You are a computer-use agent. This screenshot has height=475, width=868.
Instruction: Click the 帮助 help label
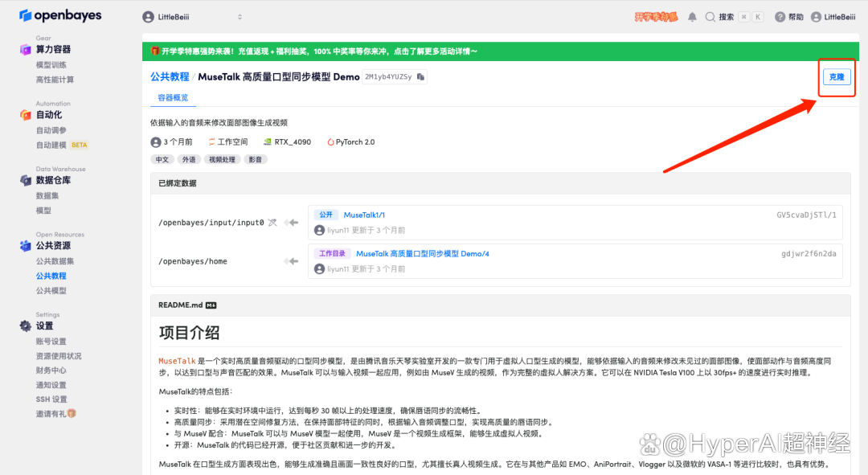796,17
